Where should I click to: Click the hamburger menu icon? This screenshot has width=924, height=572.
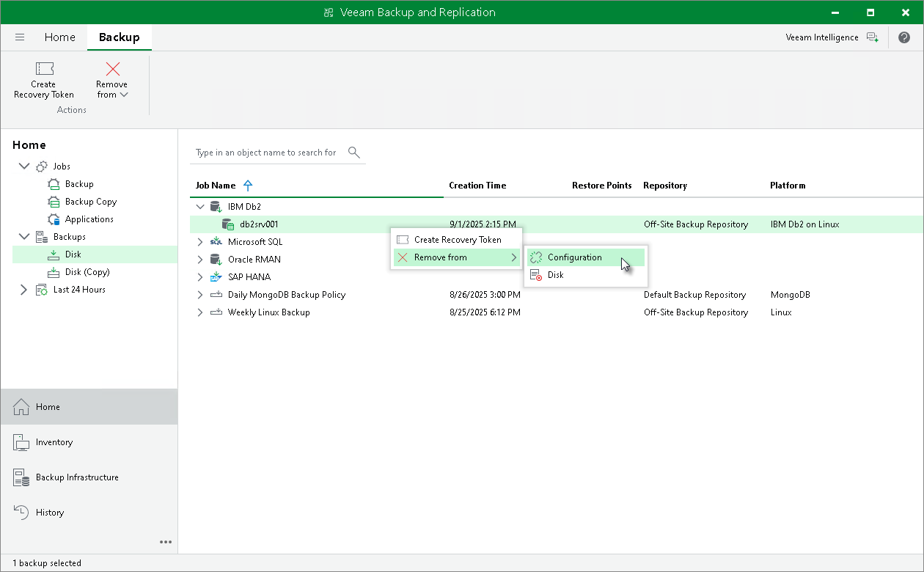coord(20,37)
